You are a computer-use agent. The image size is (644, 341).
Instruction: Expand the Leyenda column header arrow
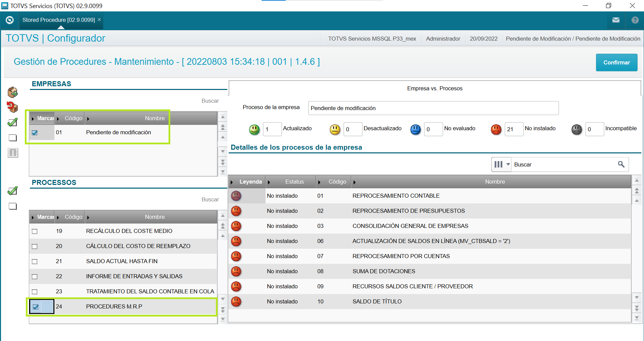point(232,182)
